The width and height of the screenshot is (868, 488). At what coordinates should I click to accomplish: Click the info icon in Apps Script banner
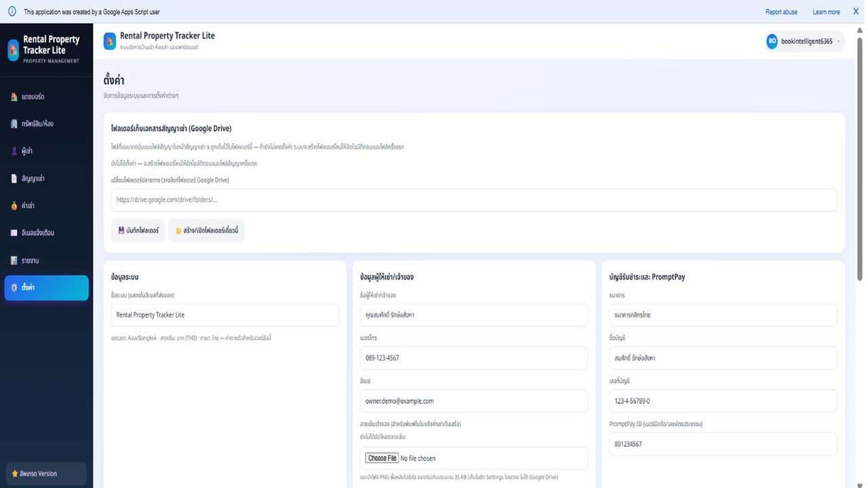click(12, 12)
